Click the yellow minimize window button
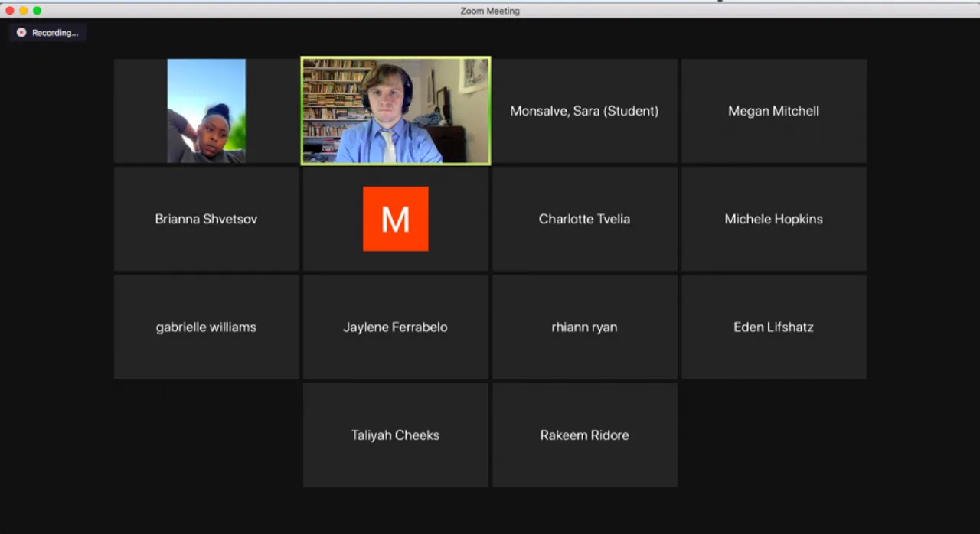Viewport: 980px width, 534px height. pyautogui.click(x=25, y=11)
